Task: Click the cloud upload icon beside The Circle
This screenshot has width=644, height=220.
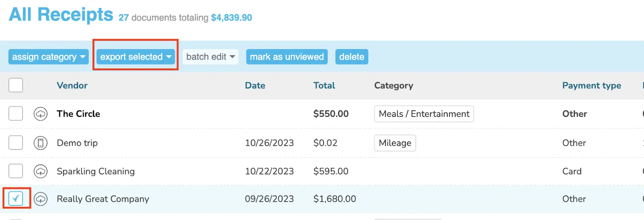Action: click(x=41, y=114)
